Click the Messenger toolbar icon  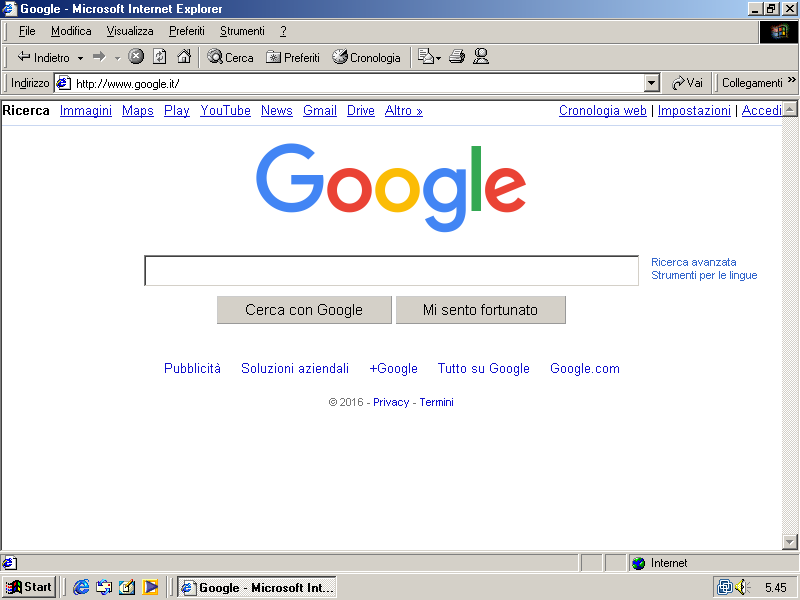pyautogui.click(x=481, y=57)
